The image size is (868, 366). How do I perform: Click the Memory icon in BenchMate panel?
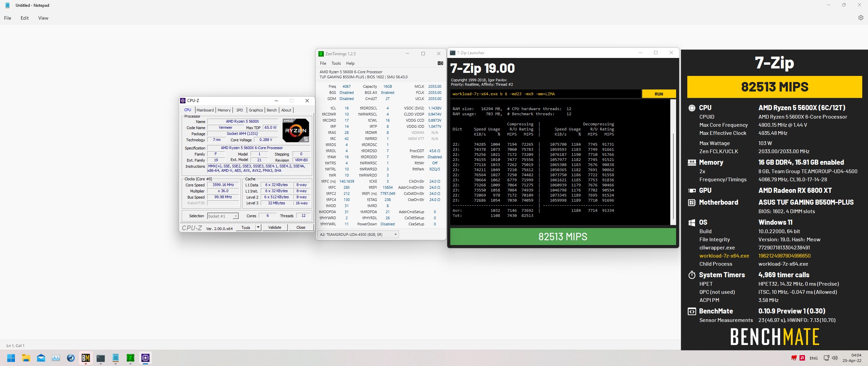tap(692, 163)
